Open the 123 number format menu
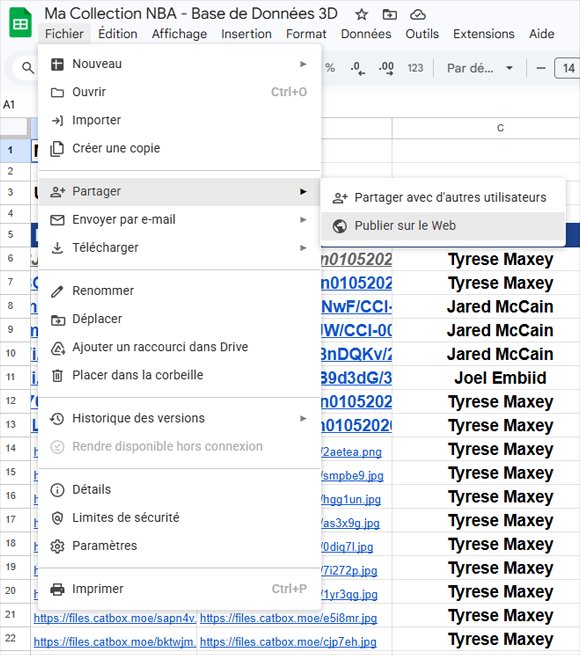 click(415, 68)
